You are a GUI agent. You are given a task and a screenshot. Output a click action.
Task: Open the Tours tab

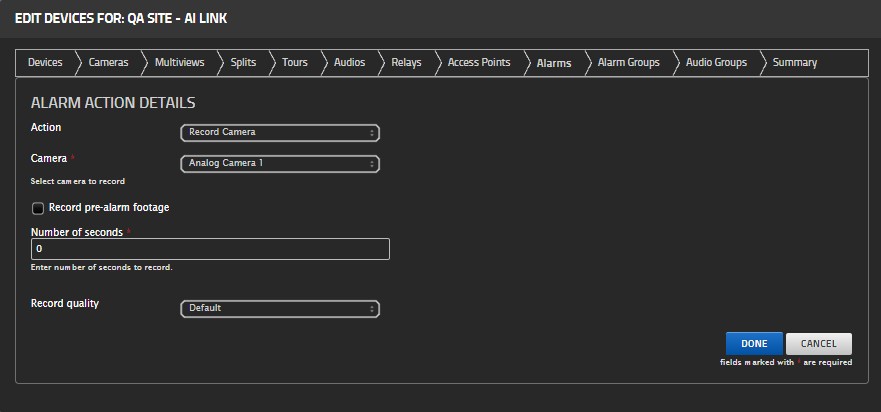click(x=295, y=63)
